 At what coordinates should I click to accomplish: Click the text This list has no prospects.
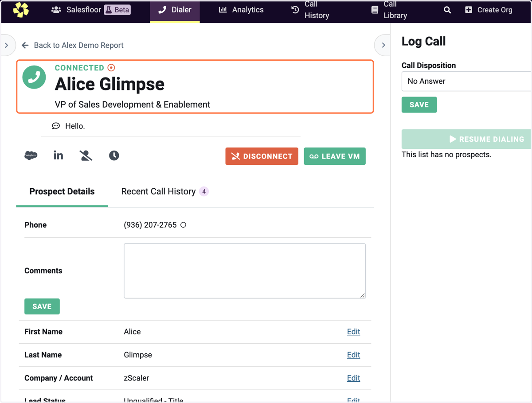point(446,155)
